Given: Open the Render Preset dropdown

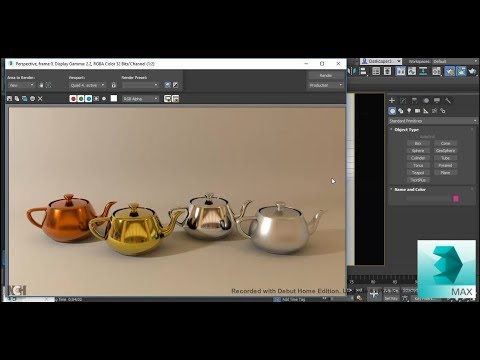Looking at the screenshot, I should tap(140, 85).
